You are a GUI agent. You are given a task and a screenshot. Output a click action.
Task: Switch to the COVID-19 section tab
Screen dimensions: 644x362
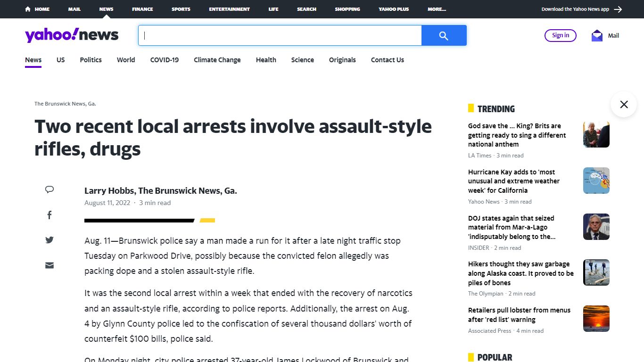coord(165,60)
